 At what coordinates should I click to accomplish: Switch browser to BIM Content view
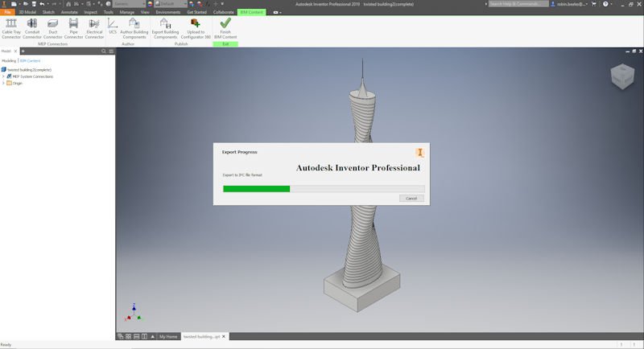coord(30,60)
